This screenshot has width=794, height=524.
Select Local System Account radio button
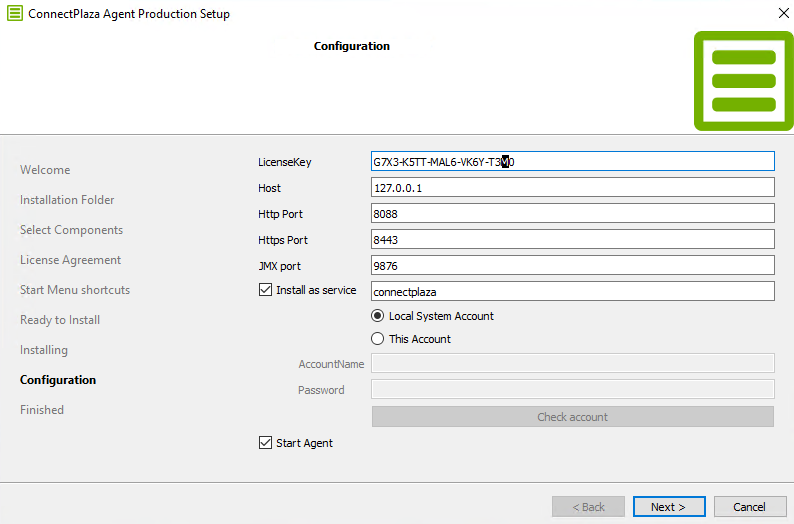click(377, 316)
